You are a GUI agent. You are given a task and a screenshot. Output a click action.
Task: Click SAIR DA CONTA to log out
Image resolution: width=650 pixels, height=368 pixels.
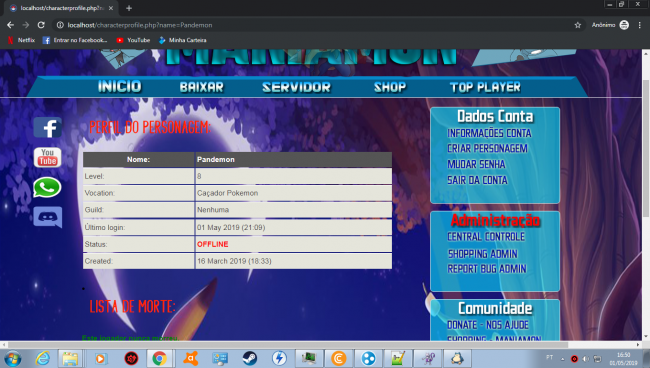477,180
